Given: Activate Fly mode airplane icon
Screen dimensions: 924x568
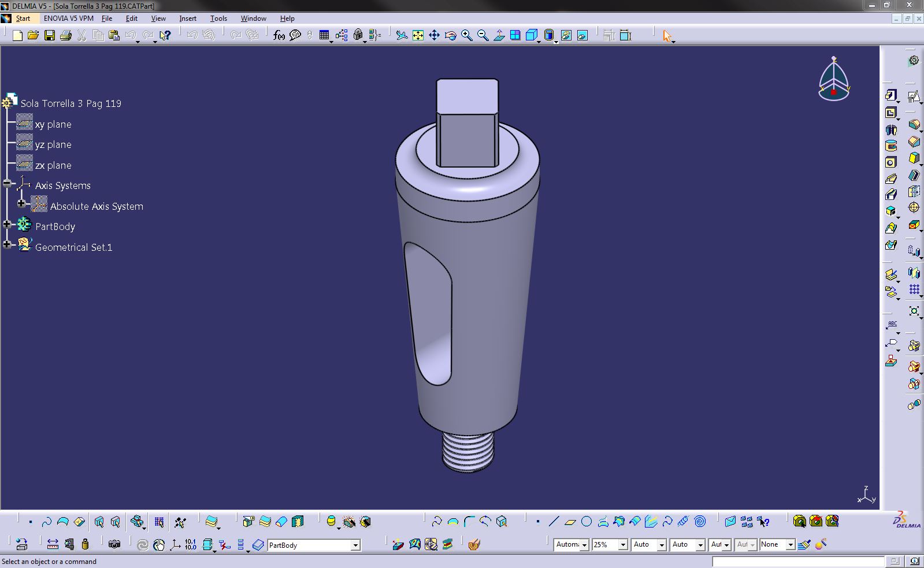Looking at the screenshot, I should (402, 36).
